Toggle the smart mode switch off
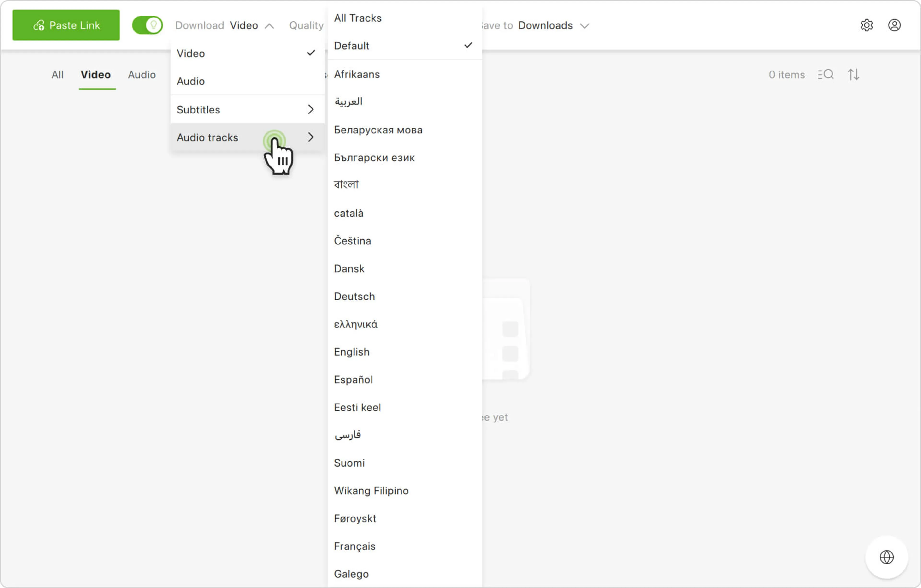 (147, 25)
